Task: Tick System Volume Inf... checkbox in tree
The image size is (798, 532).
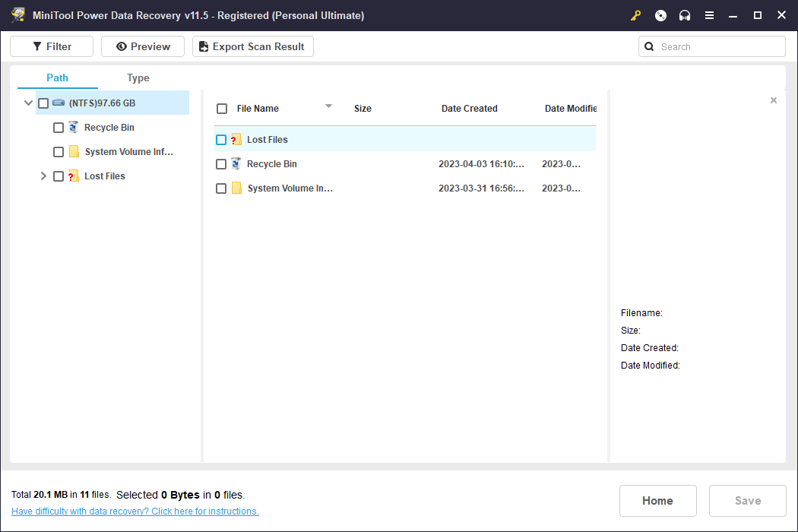Action: click(59, 152)
